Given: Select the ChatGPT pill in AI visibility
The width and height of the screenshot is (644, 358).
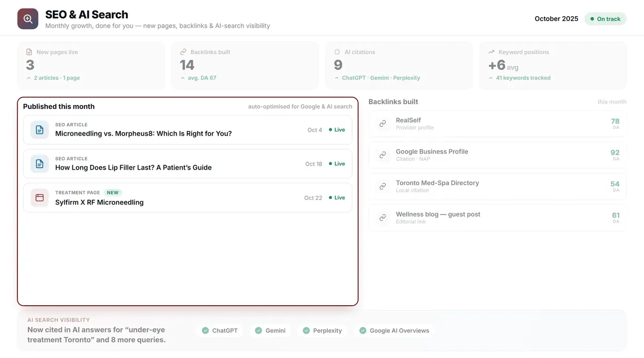Looking at the screenshot, I should pyautogui.click(x=220, y=331).
